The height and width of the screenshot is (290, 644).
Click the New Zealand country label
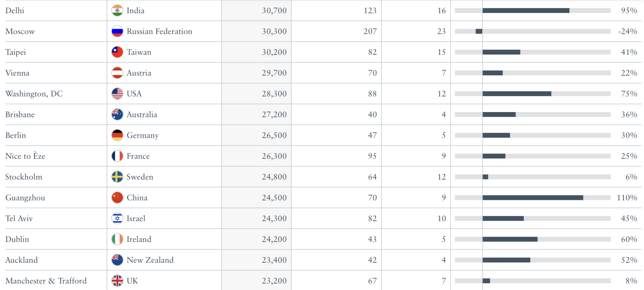tap(150, 260)
